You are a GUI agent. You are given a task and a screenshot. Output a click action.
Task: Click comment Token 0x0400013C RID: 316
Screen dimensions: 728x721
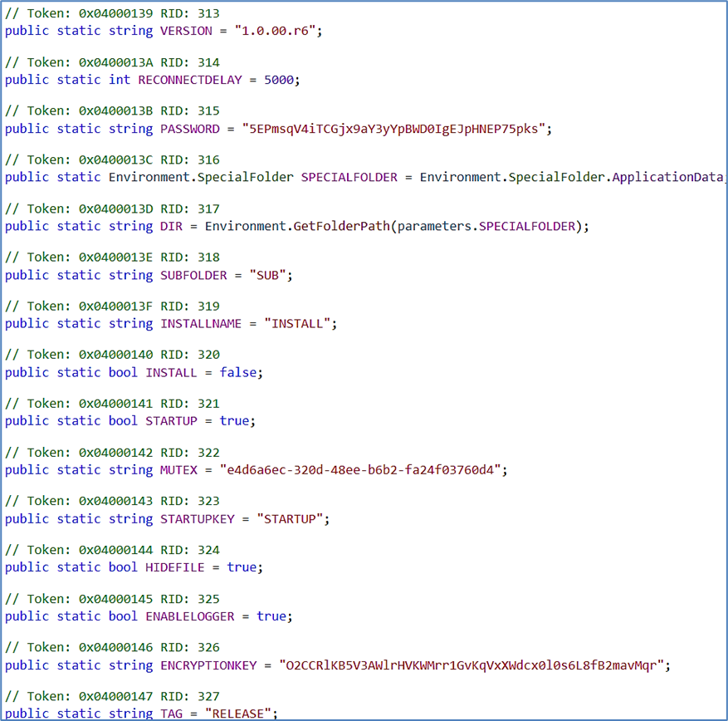click(112, 160)
